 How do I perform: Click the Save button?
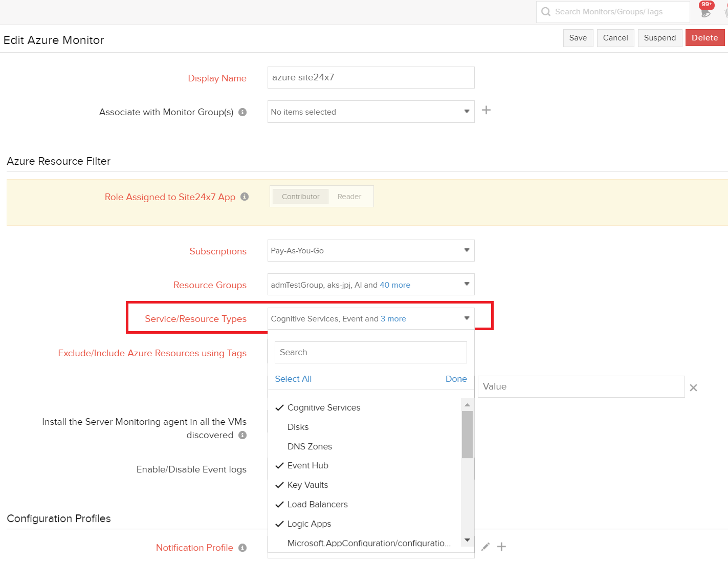pyautogui.click(x=578, y=38)
